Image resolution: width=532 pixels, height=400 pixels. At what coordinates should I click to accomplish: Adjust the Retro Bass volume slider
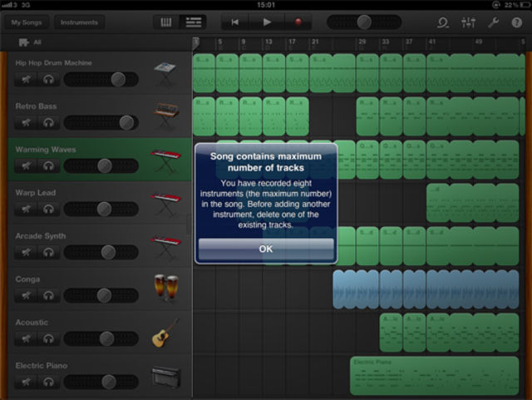pyautogui.click(x=101, y=122)
